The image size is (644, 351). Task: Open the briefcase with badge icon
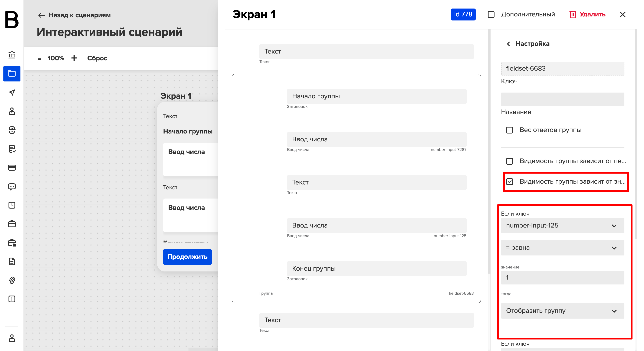(x=12, y=243)
